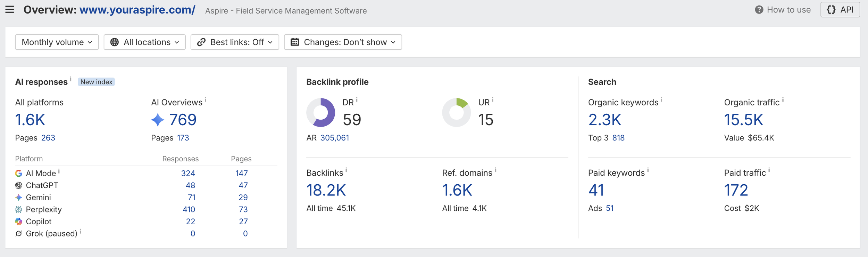Click the Ref. domains info icon
Image resolution: width=868 pixels, height=257 pixels.
point(496,170)
